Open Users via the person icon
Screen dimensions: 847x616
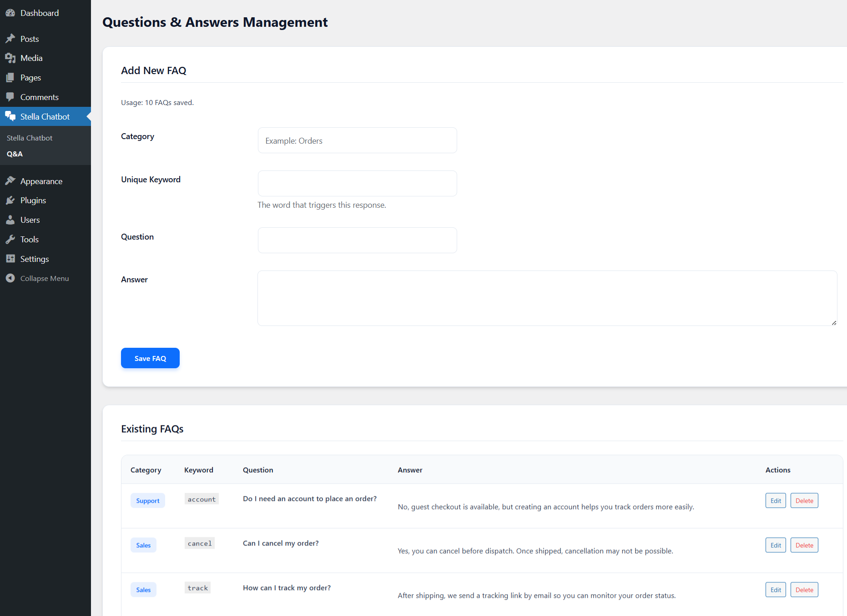point(10,220)
